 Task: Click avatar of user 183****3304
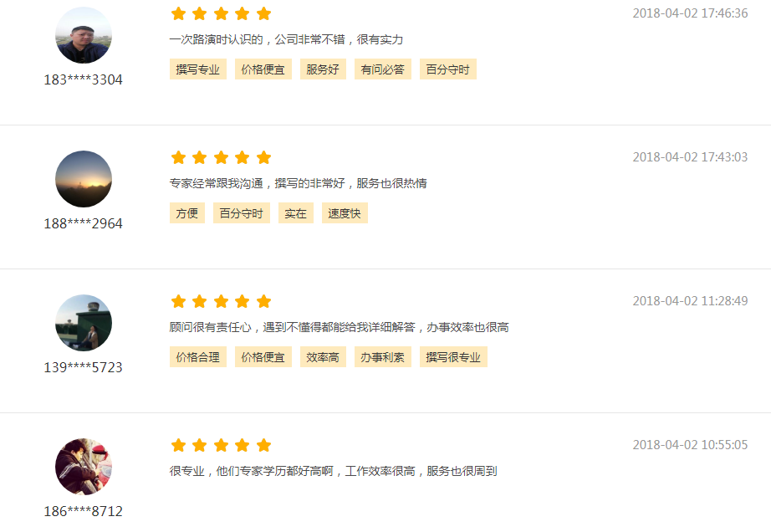pyautogui.click(x=84, y=35)
